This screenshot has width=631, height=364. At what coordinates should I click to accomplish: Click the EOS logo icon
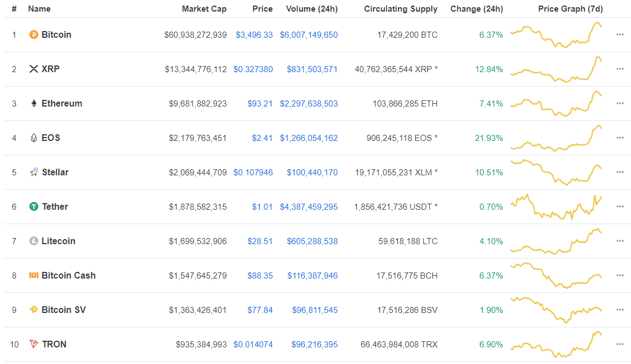(34, 138)
